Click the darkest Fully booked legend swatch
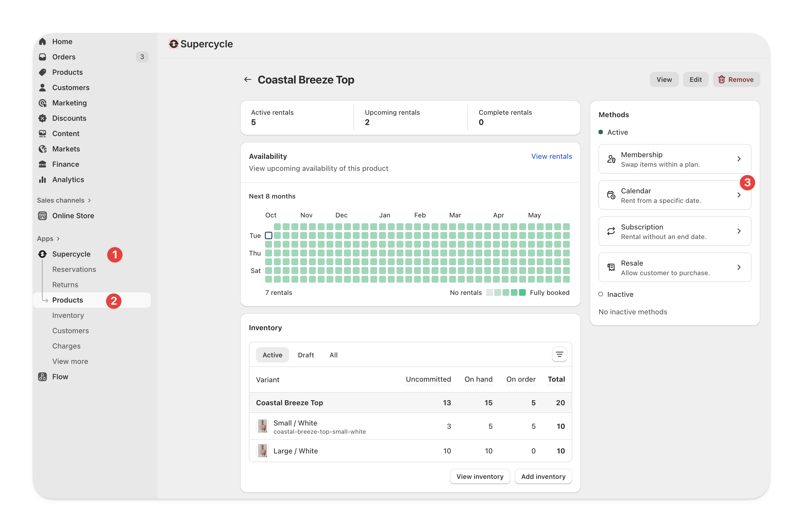 tap(522, 292)
